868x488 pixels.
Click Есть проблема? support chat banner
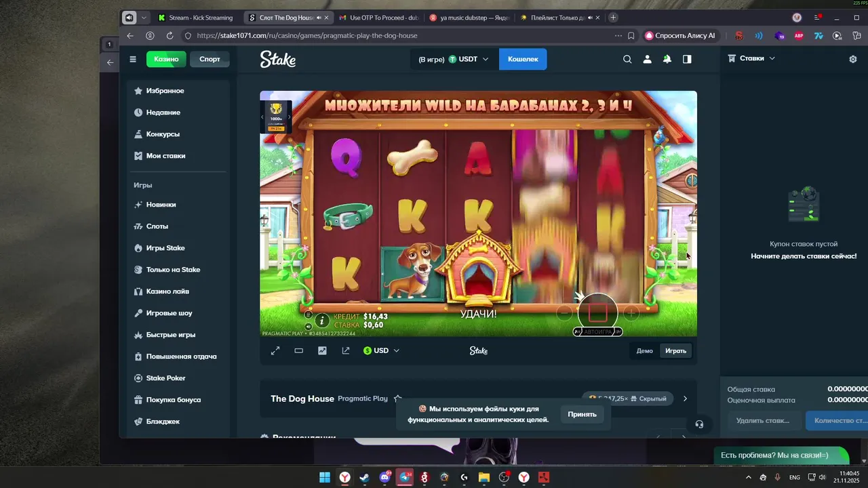pyautogui.click(x=781, y=455)
